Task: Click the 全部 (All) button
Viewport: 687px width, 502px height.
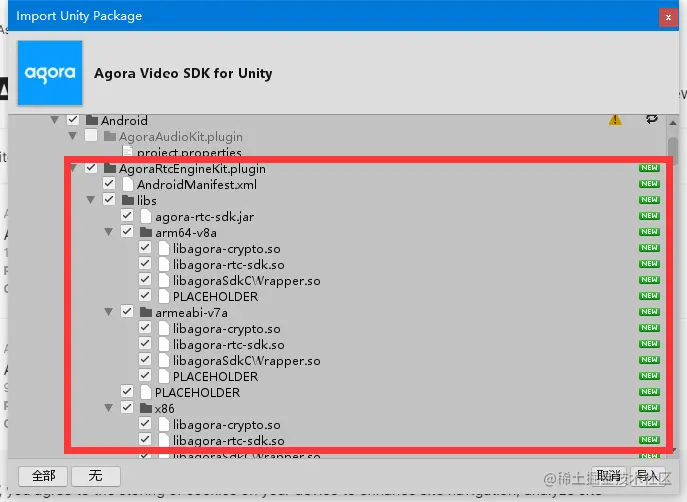Action: [x=43, y=476]
